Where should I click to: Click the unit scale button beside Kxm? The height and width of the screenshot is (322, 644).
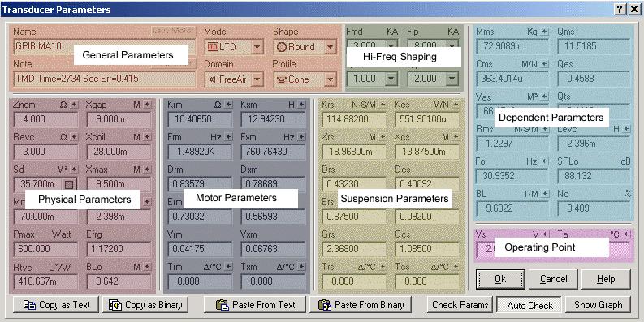pos(302,105)
